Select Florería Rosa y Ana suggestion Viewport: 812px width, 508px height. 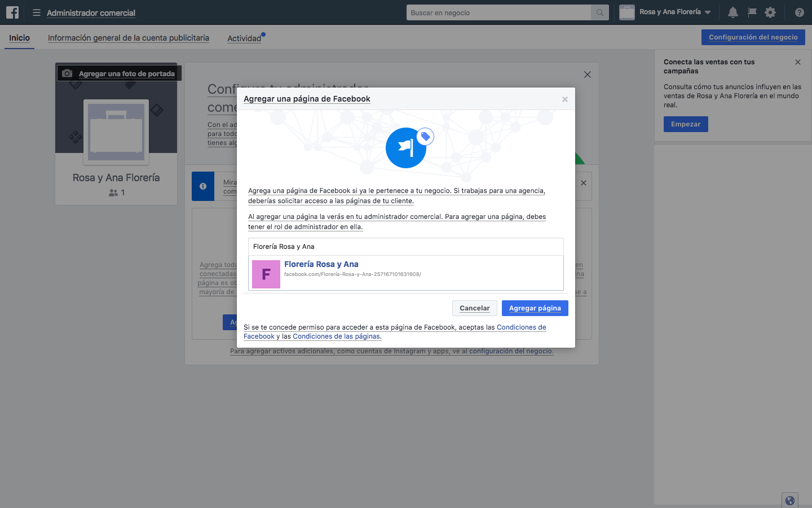coord(406,273)
